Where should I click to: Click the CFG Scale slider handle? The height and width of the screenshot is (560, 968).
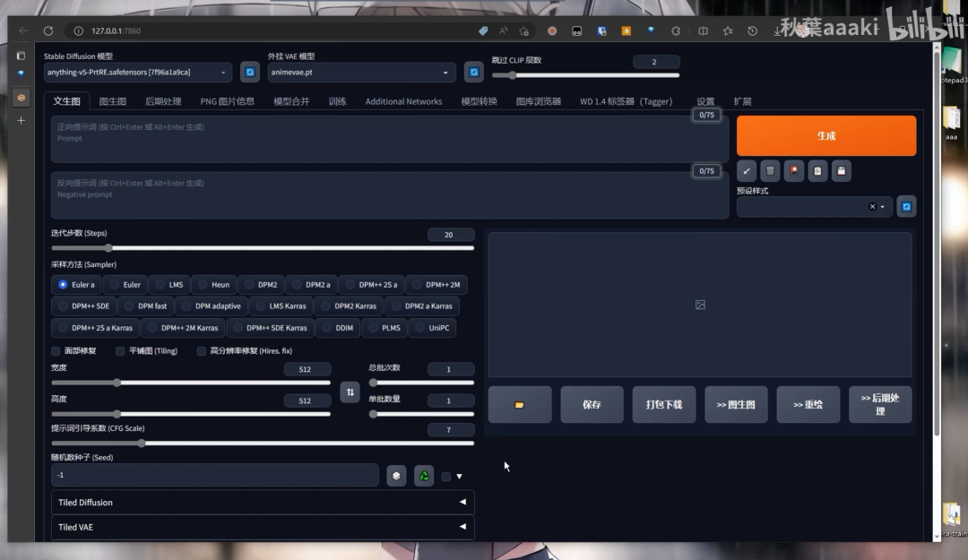(x=142, y=444)
